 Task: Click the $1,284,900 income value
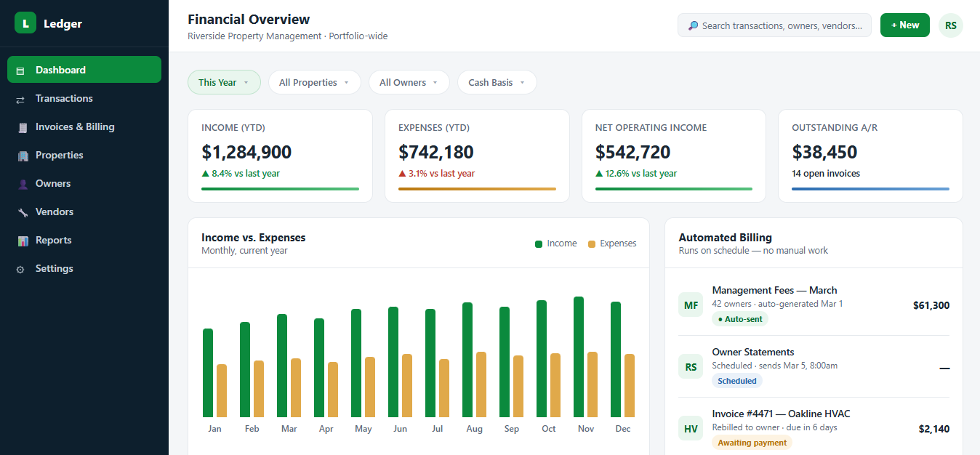pyautogui.click(x=246, y=152)
